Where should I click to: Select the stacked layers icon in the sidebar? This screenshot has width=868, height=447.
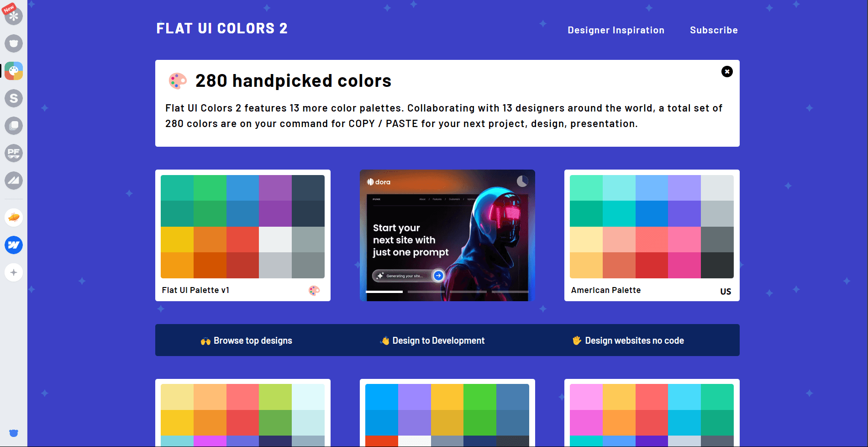(14, 126)
